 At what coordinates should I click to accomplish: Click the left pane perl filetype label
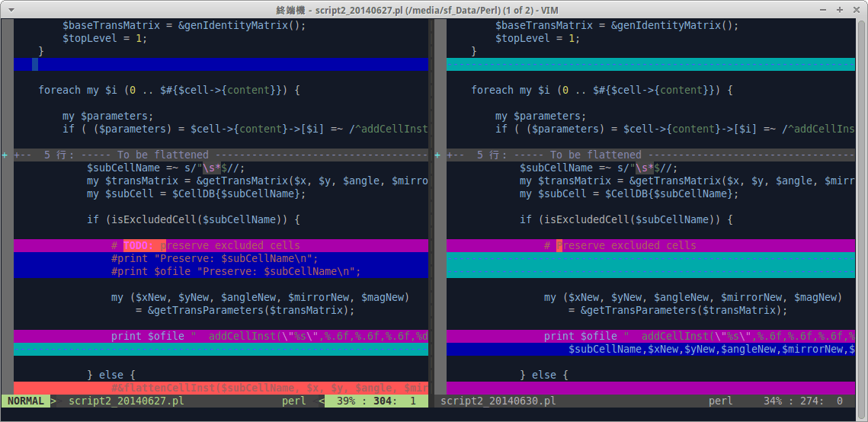coord(293,401)
